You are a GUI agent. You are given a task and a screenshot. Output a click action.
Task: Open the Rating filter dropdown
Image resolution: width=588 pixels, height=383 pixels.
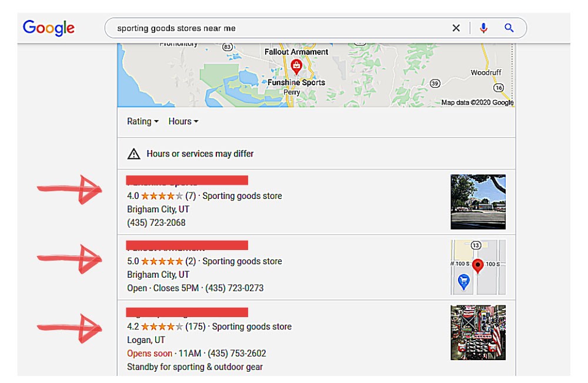[x=143, y=121]
